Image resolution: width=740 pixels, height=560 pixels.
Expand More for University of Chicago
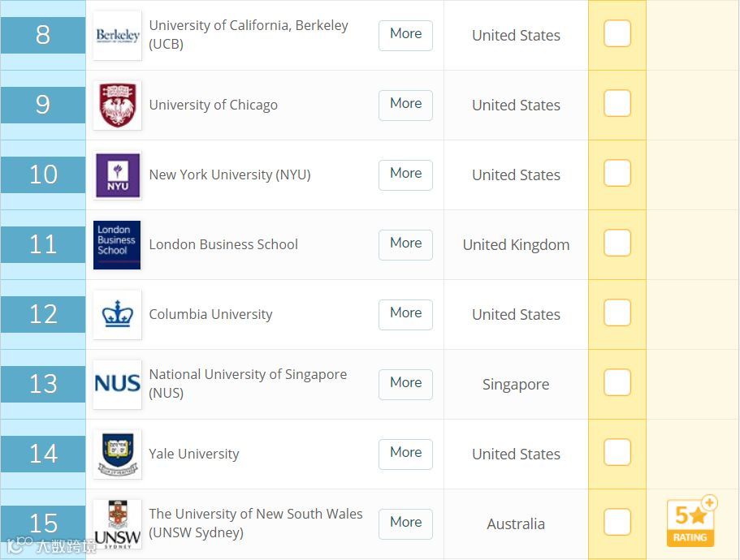tap(405, 104)
